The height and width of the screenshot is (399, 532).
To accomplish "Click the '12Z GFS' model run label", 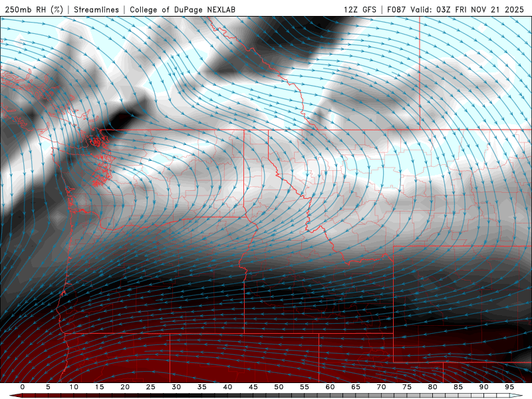I will tap(360, 9).
